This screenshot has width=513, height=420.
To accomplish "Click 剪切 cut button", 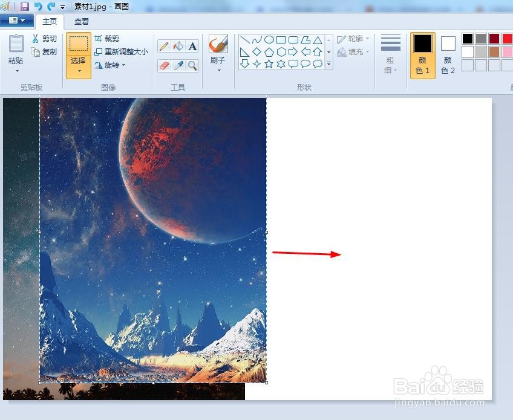I will pyautogui.click(x=44, y=39).
